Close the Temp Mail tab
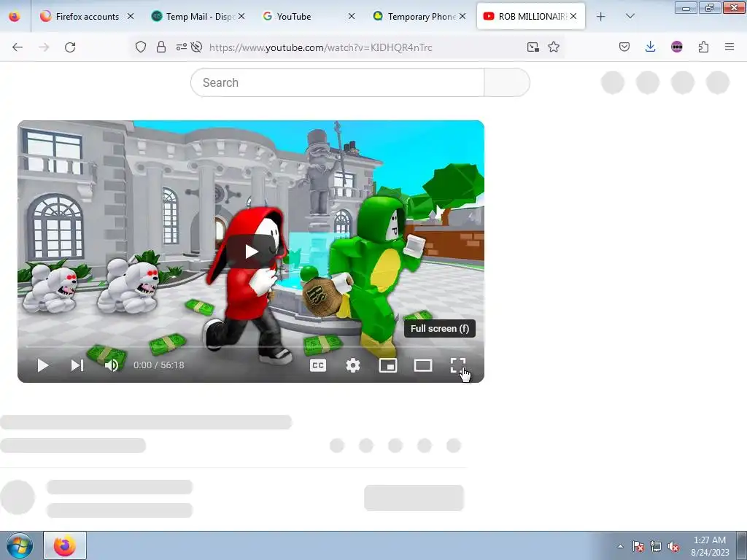This screenshot has width=747, height=560. point(241,16)
